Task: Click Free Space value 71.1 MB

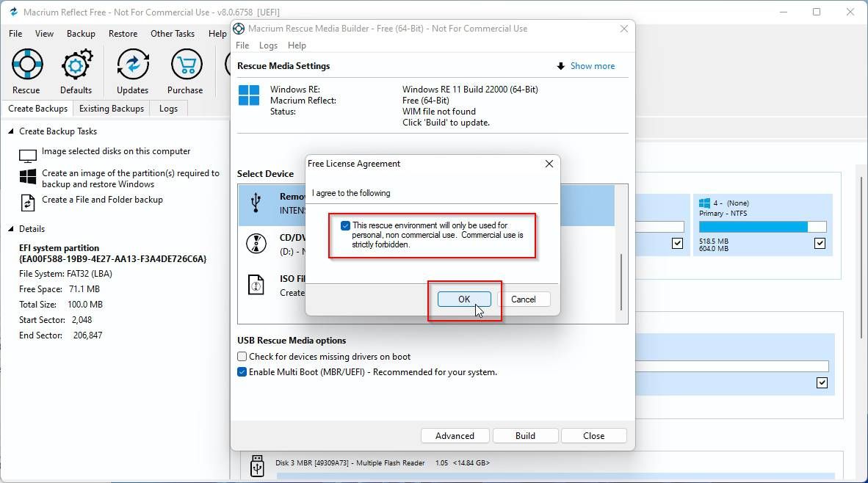Action: [84, 289]
